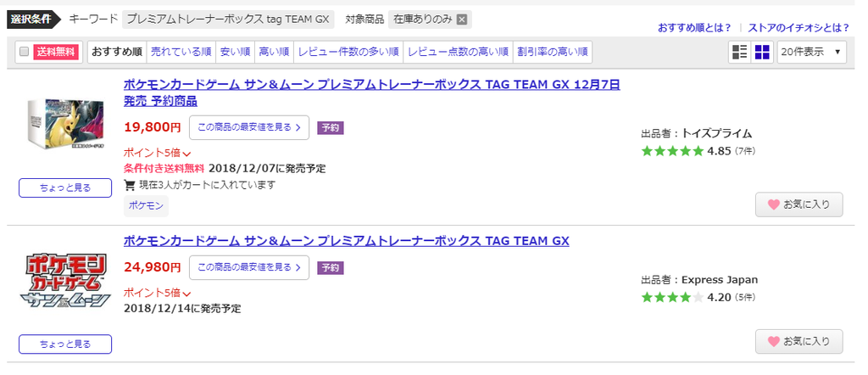Click the 24,980円 price
868x375 pixels.
153,267
